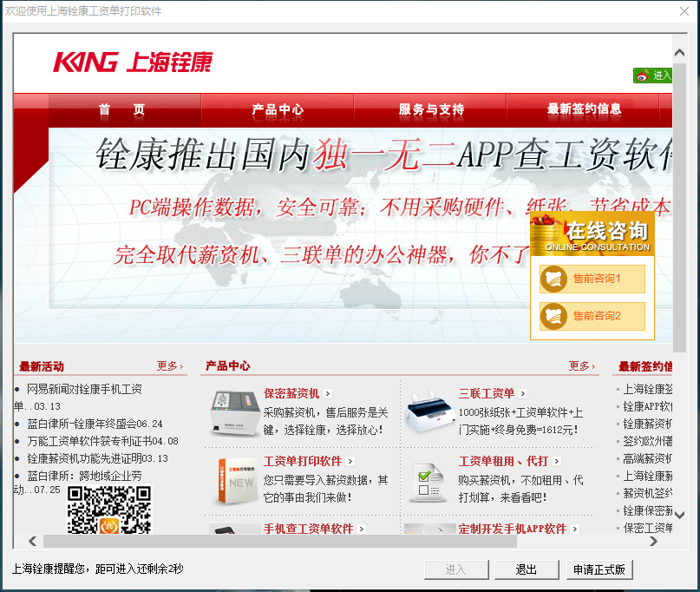Click the 最新活动 section heading

(42, 367)
